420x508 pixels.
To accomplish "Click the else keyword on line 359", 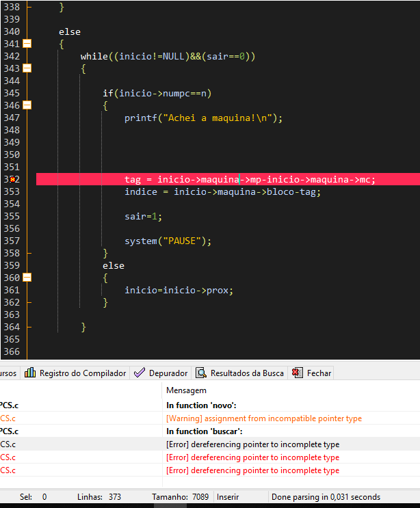I will (114, 266).
